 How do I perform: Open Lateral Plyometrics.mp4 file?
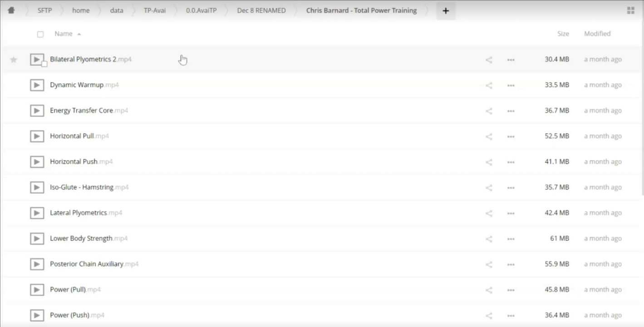(86, 213)
